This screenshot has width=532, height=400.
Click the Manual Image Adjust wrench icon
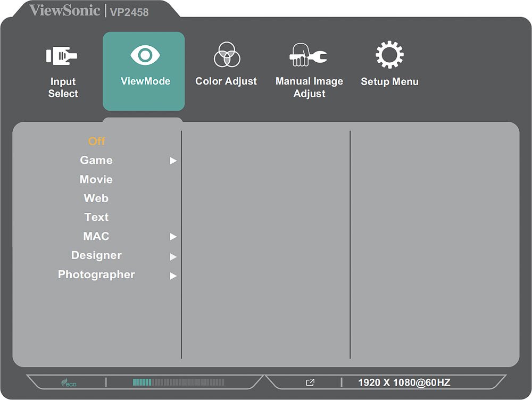309,55
